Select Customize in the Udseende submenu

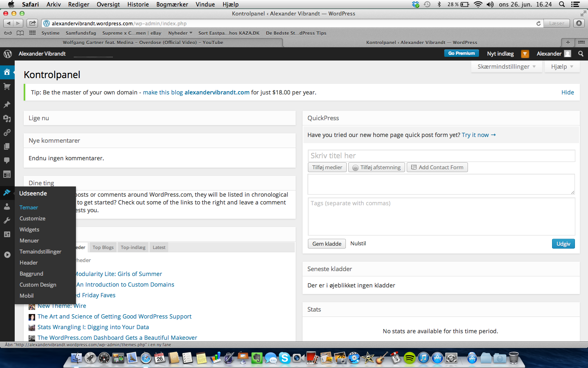tap(32, 218)
